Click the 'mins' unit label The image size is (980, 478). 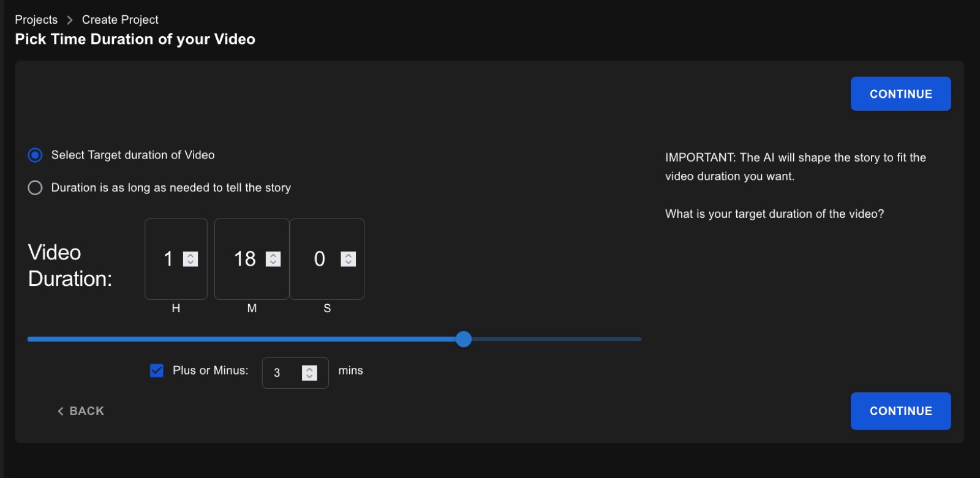[350, 370]
